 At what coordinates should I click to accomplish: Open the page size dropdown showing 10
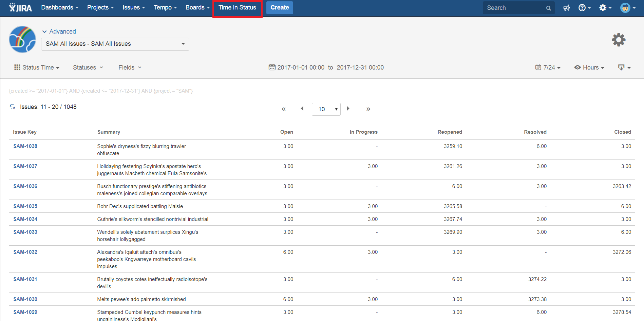pyautogui.click(x=326, y=109)
